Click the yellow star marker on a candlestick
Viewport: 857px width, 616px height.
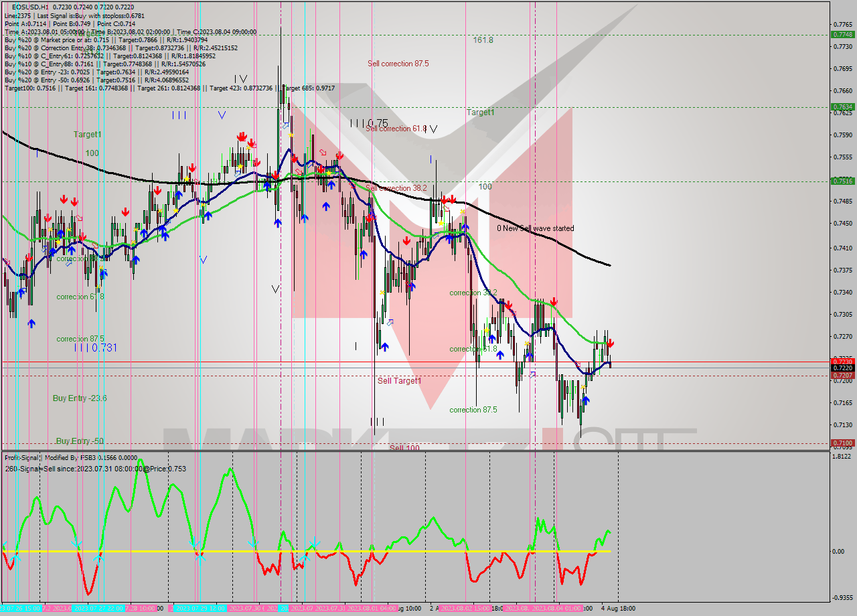point(291,135)
